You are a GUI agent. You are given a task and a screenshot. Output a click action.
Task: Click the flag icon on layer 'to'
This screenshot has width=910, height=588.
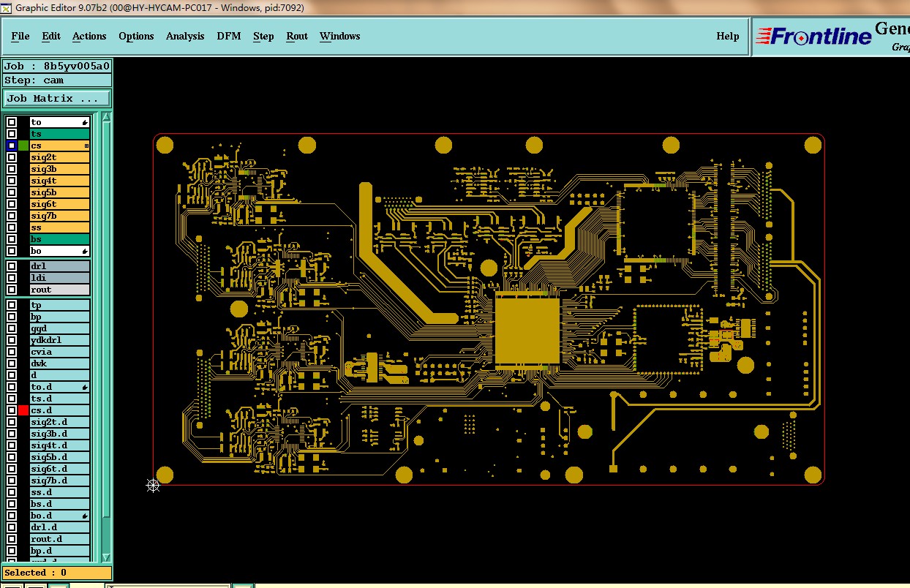(x=85, y=122)
